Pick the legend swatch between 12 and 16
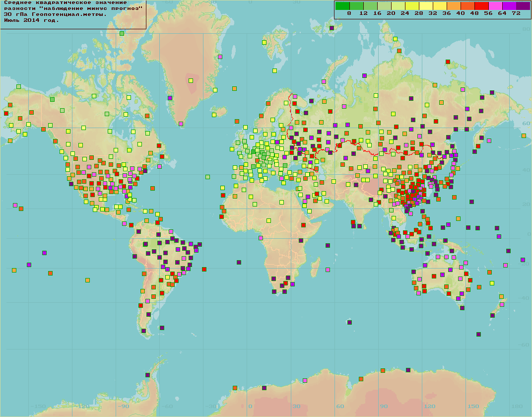Screen dimensions: 532x417 click(370, 5)
